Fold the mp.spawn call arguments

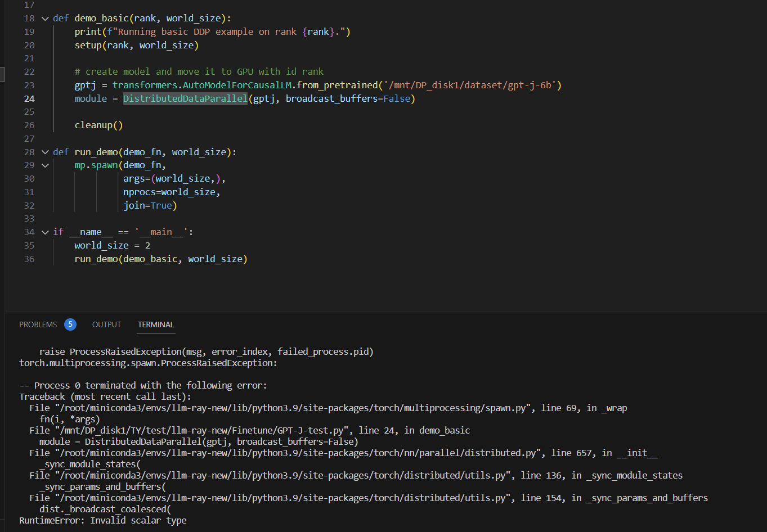click(45, 165)
